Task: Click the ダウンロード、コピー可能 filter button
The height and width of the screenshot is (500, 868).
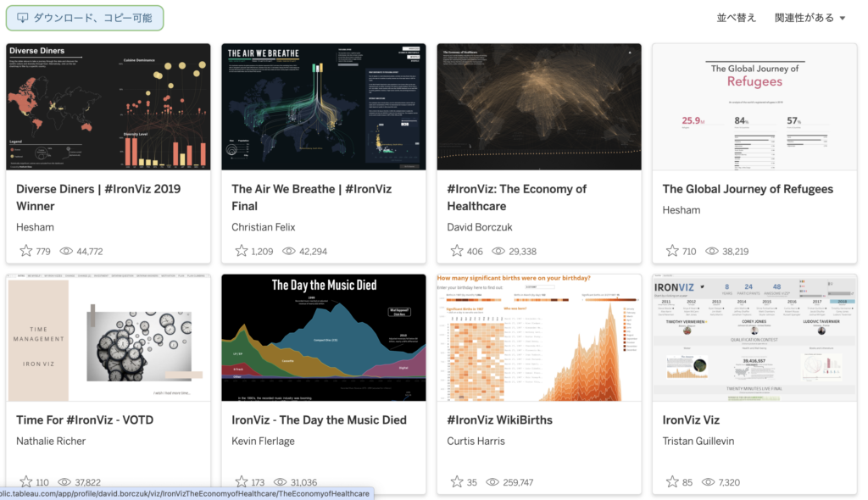Action: click(x=85, y=17)
